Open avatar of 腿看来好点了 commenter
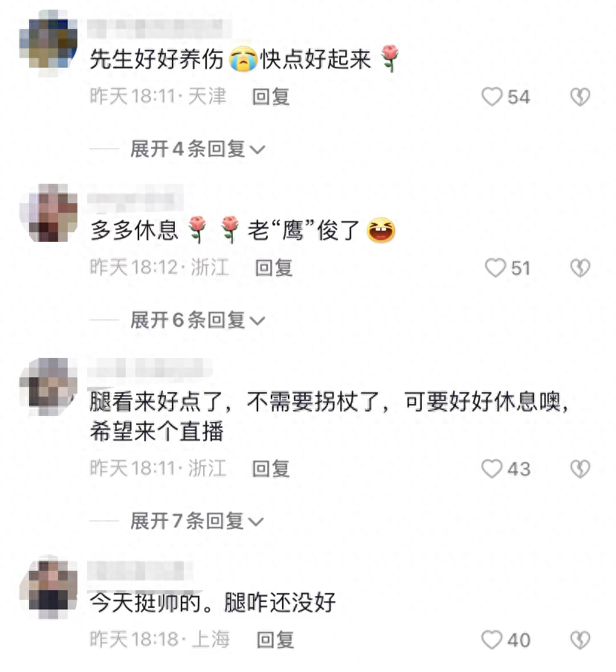The width and height of the screenshot is (616, 672). tap(48, 387)
